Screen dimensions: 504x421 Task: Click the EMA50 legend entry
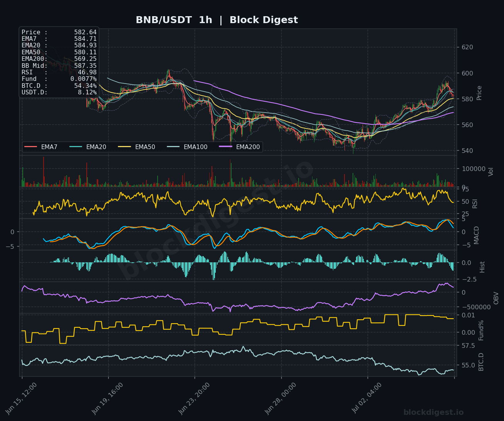pyautogui.click(x=136, y=147)
